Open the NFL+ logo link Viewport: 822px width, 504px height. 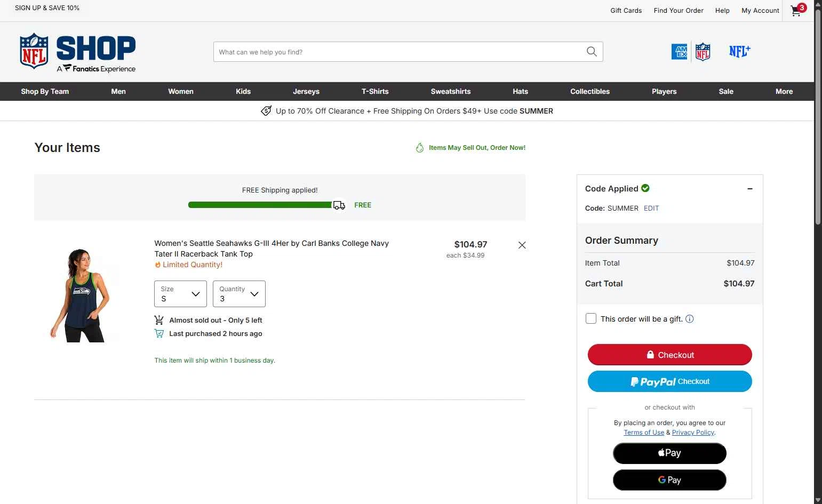tap(740, 51)
